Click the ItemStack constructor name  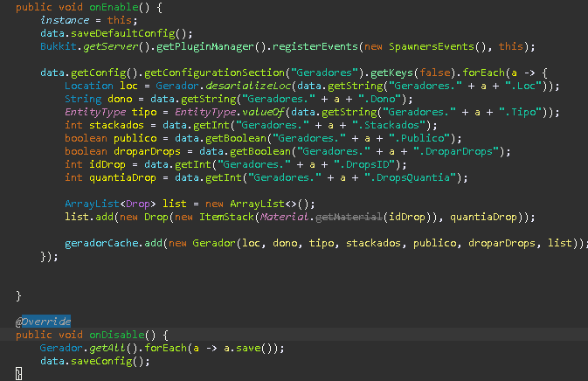(226, 217)
